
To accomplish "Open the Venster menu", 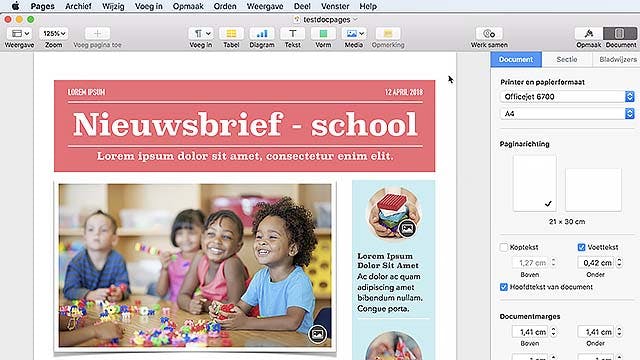I will tap(335, 6).
